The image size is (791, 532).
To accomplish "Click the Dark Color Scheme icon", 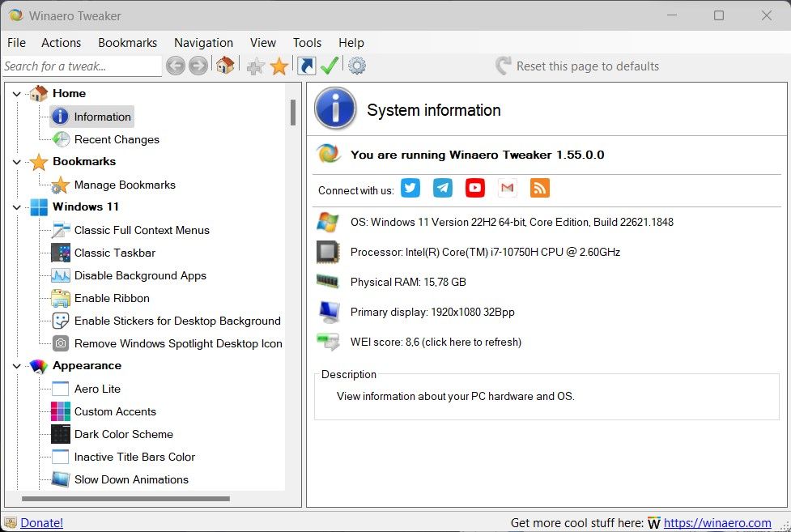I will [x=61, y=434].
